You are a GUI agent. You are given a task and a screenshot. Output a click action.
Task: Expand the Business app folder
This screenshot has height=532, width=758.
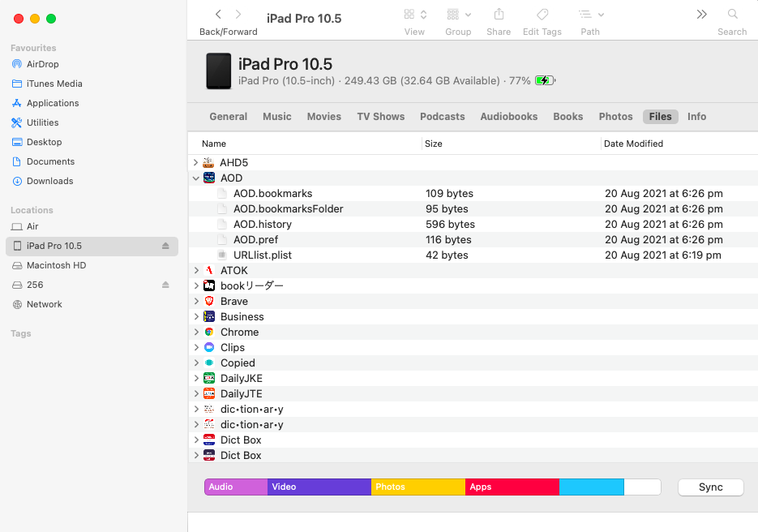196,317
